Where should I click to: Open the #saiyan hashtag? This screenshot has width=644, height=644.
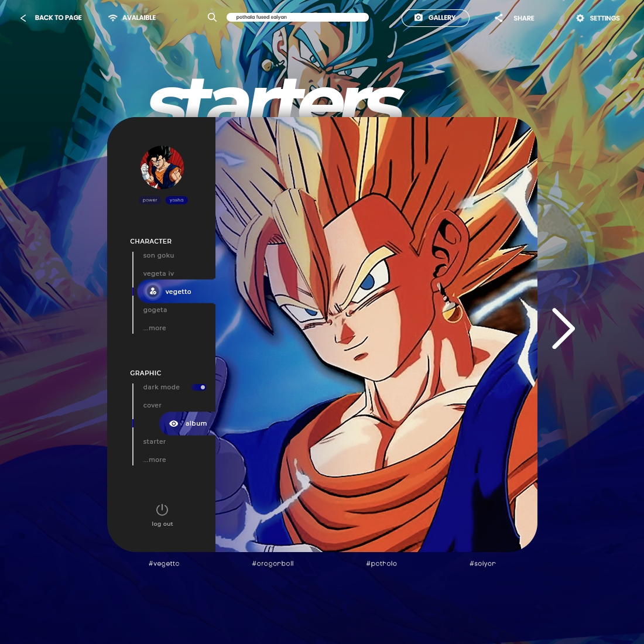pyautogui.click(x=482, y=563)
